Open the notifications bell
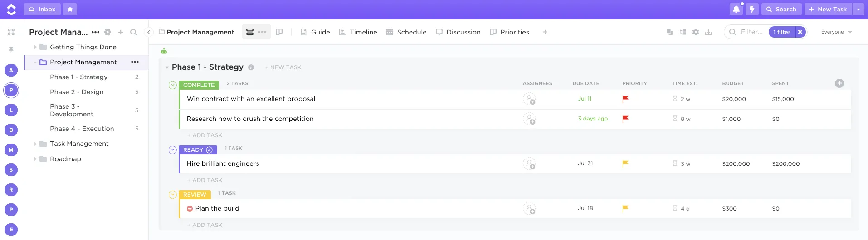Screen dimensions: 868x240 (x=736, y=9)
